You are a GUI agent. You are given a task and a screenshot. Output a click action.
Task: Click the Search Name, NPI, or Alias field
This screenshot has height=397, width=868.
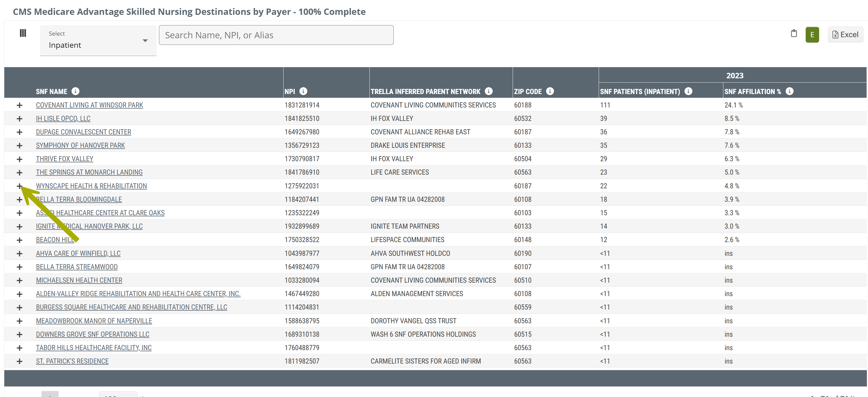tap(276, 35)
